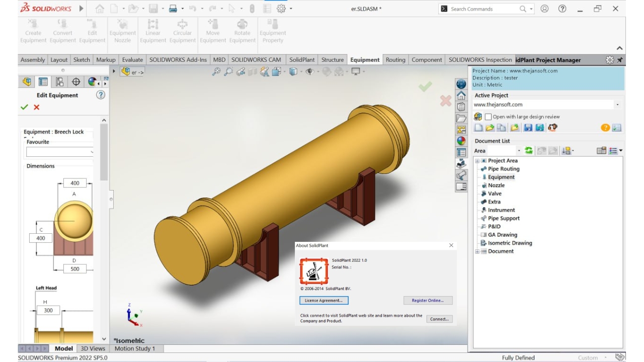Click the Edit Equipment help question mark
The height and width of the screenshot is (362, 644).
tap(101, 95)
